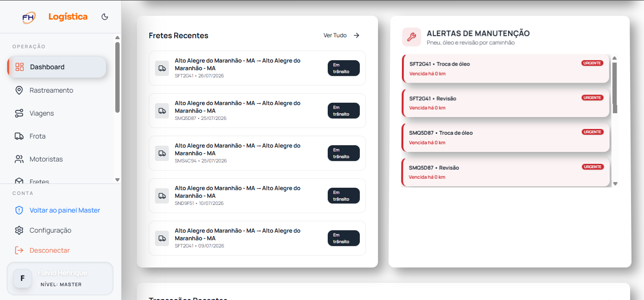Image resolution: width=644 pixels, height=300 pixels.
Task: Click NÍVEL: MASTER label
Action: 61,285
